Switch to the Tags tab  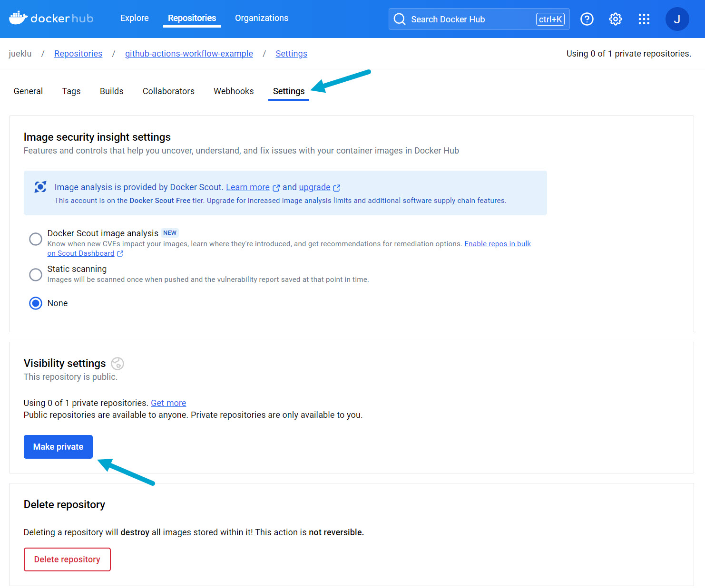click(71, 91)
